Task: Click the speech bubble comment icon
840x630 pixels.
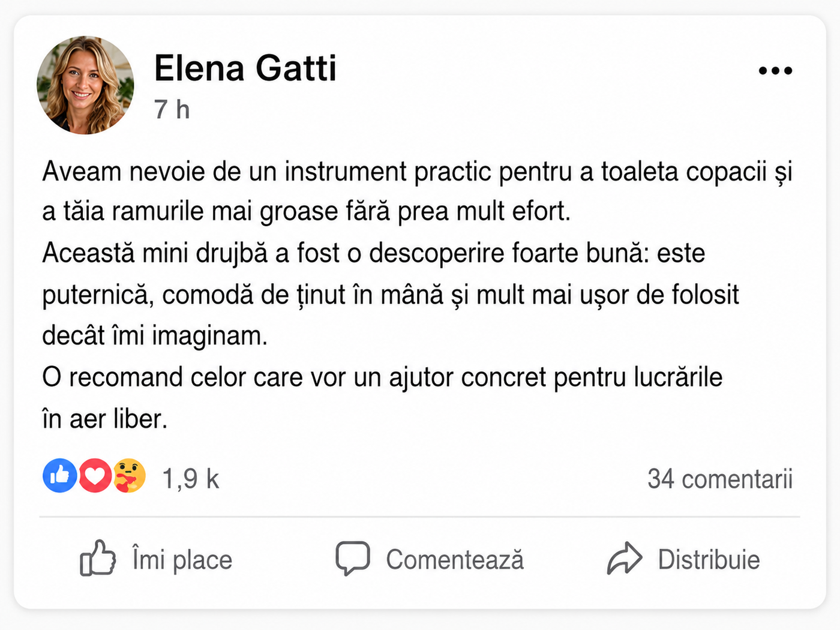Action: point(353,559)
